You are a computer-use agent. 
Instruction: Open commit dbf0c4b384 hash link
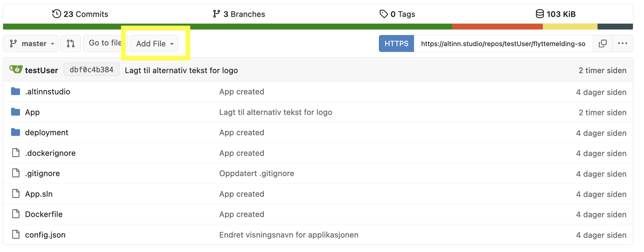coord(91,70)
